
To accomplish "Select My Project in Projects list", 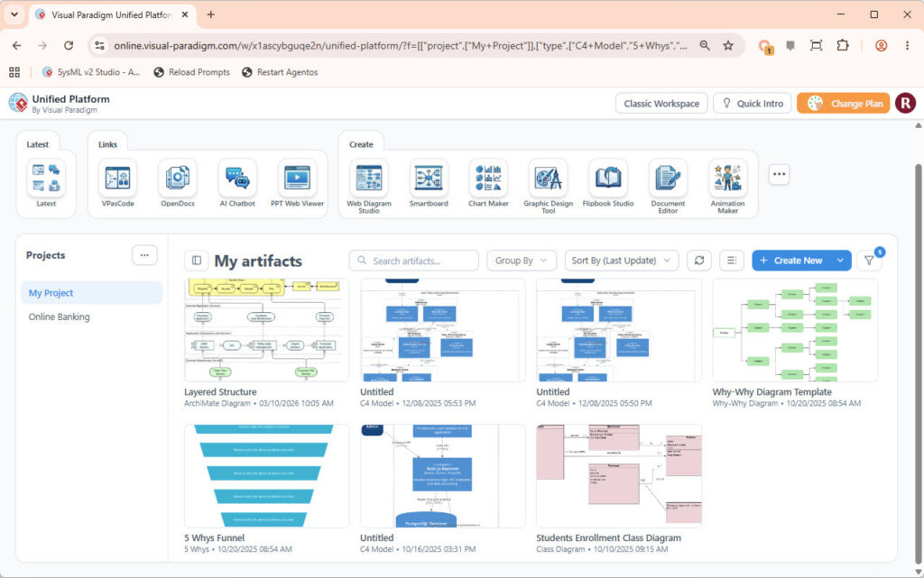I will 91,292.
